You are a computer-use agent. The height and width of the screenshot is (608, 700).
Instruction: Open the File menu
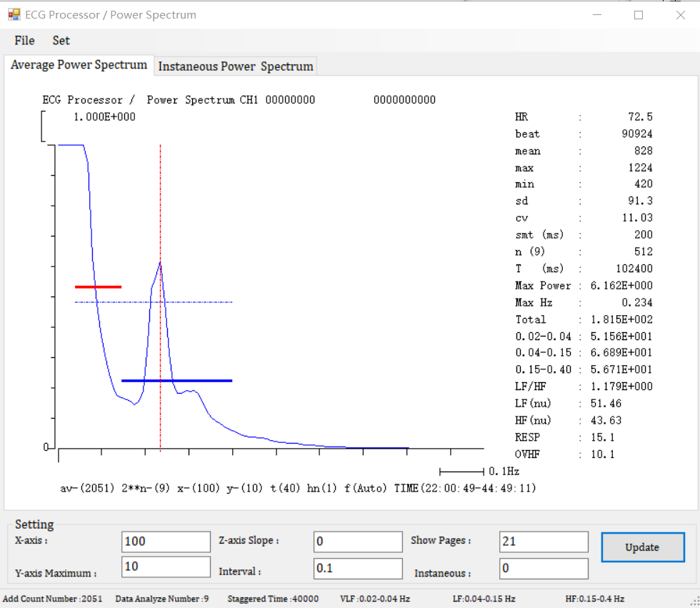point(24,41)
